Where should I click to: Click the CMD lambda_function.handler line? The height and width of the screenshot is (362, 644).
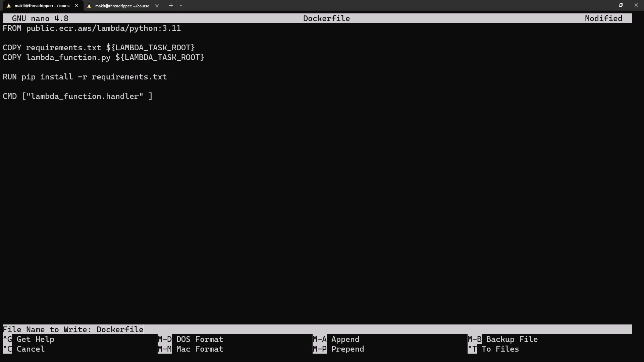point(77,96)
